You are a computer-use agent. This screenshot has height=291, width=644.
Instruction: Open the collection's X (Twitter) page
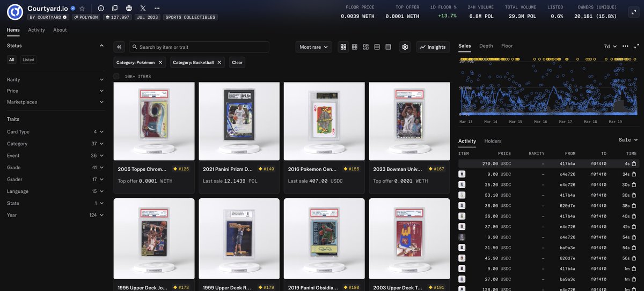143,9
